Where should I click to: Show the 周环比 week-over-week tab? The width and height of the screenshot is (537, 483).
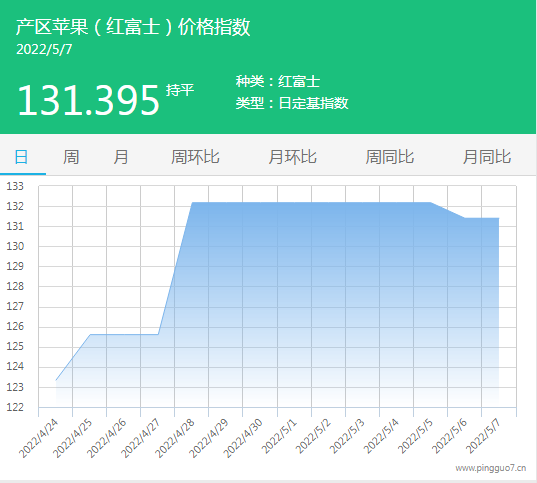coord(195,157)
